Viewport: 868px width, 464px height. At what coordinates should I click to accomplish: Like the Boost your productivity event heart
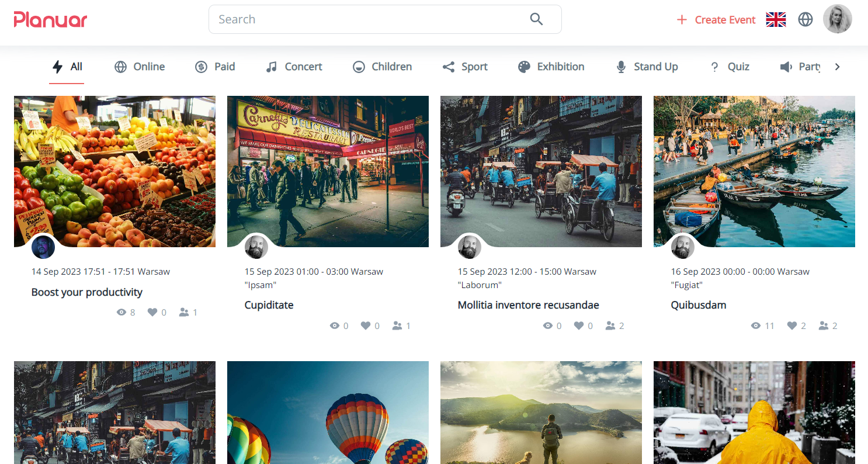(x=152, y=312)
